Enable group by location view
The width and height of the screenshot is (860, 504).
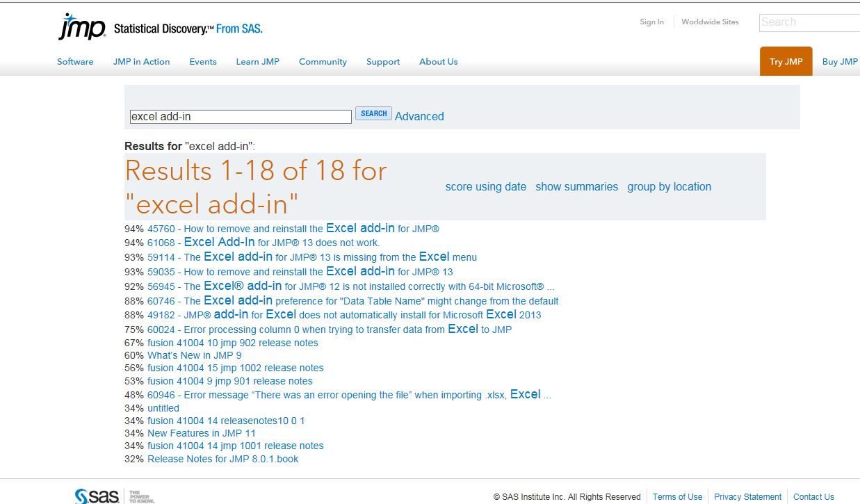[x=669, y=186]
